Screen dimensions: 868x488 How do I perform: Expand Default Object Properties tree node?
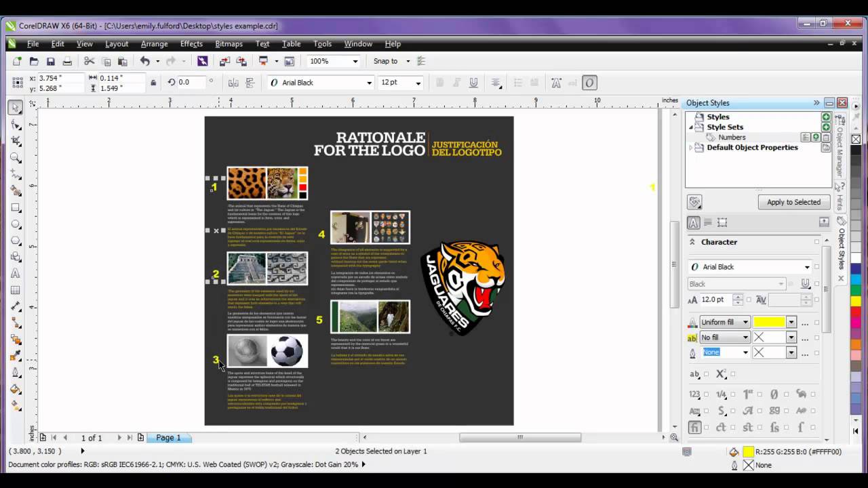691,147
